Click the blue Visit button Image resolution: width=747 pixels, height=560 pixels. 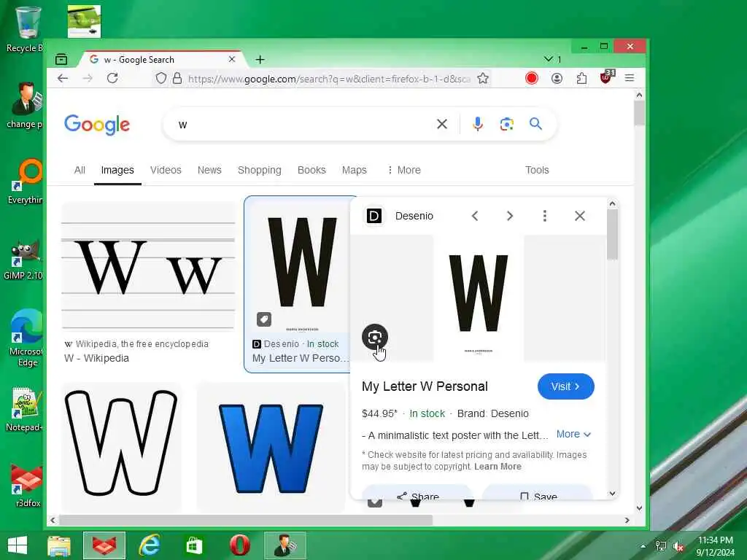566,386
